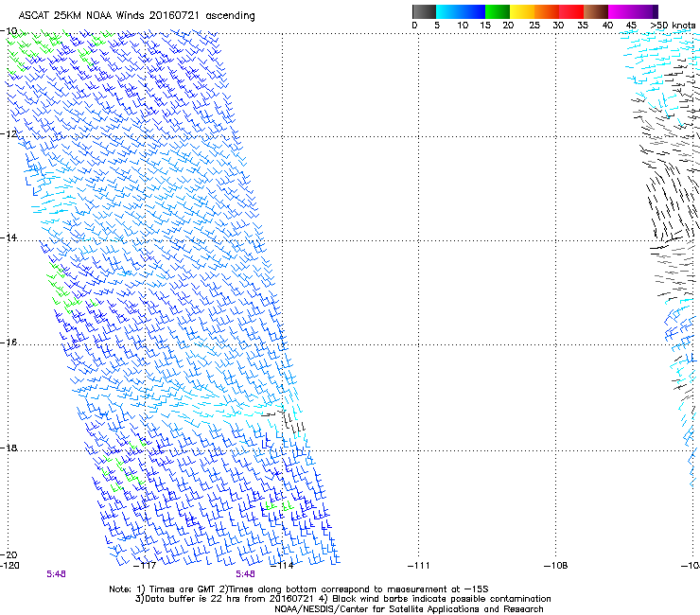The width and height of the screenshot is (700, 615).
Task: Click the title 'ASCAT 25KM NOAA Winds 20160721 ascending'
Action: tap(136, 16)
